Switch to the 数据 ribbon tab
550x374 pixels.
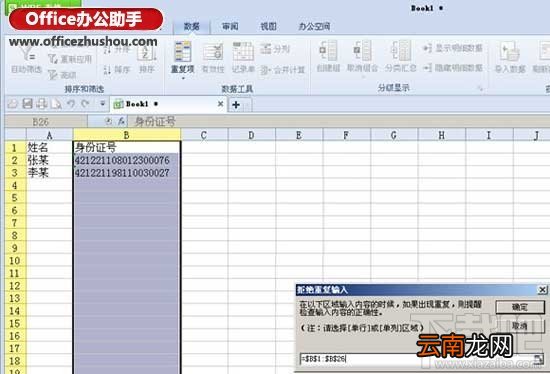(x=192, y=26)
